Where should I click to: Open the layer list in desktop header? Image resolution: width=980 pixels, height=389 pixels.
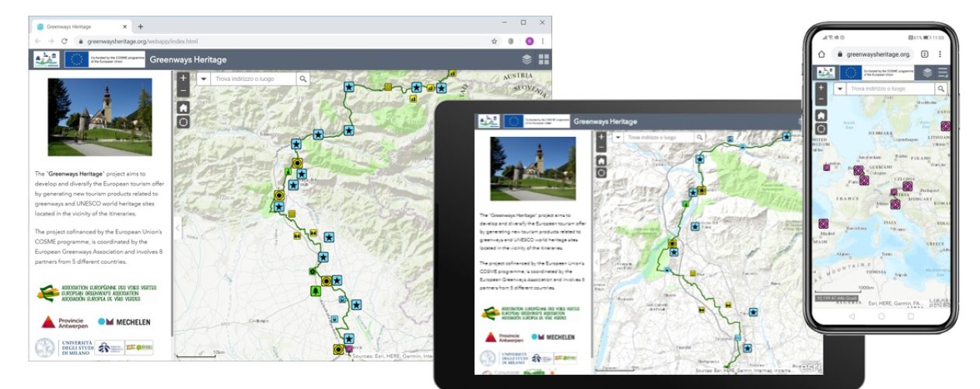coord(527,59)
